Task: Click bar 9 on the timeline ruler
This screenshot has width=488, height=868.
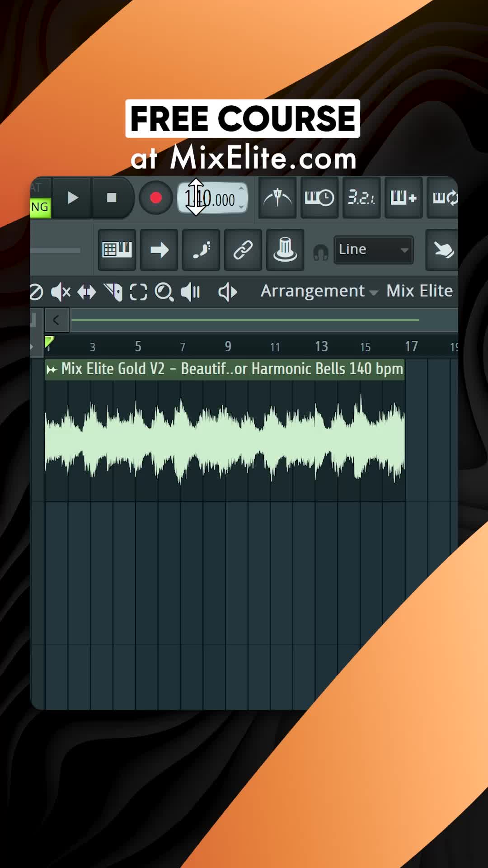Action: pyautogui.click(x=228, y=347)
